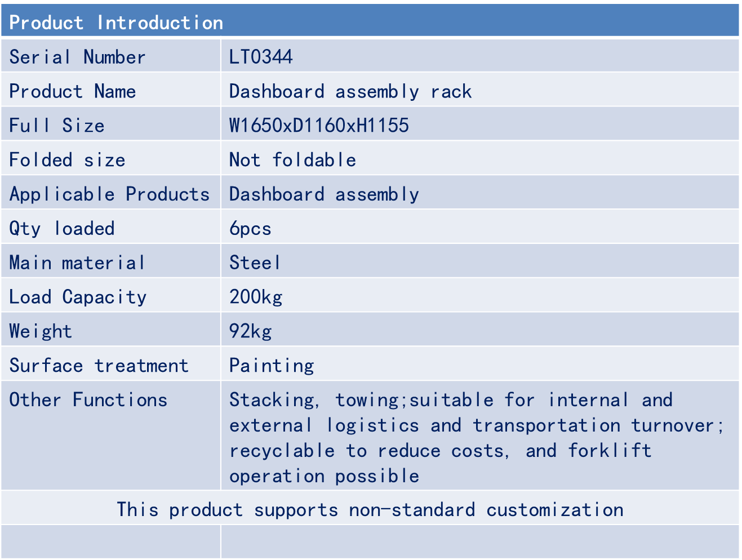Click the Product Introduction header bar
This screenshot has height=560, width=742.
[x=371, y=22]
